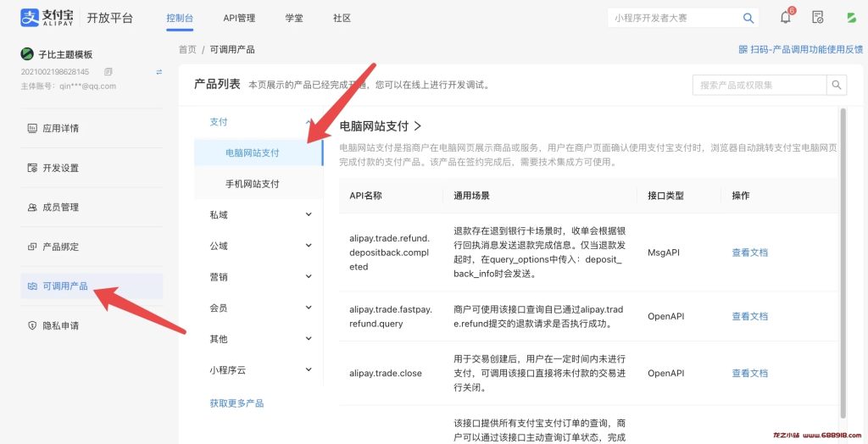Open 学堂 tab
The width and height of the screenshot is (868, 444).
[294, 19]
